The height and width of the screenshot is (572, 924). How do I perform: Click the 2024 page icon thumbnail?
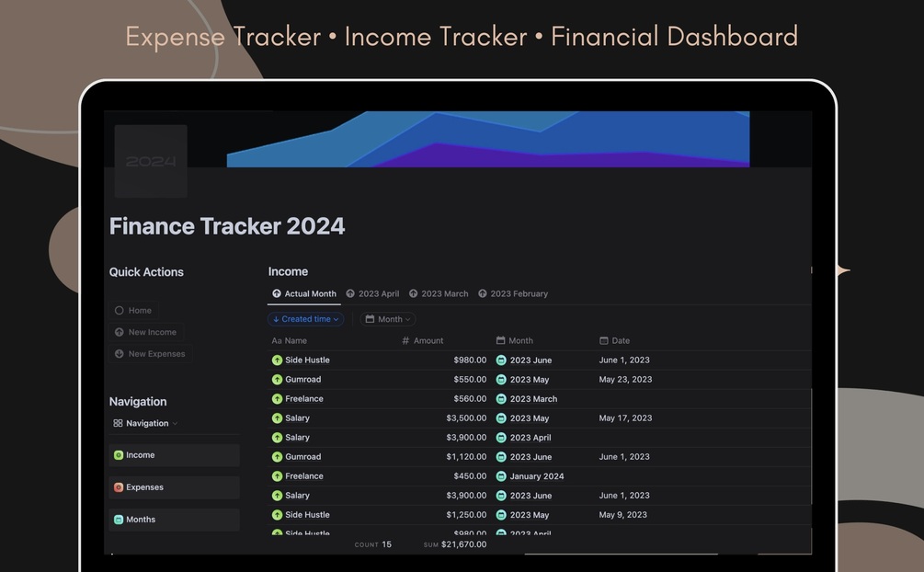tap(151, 161)
